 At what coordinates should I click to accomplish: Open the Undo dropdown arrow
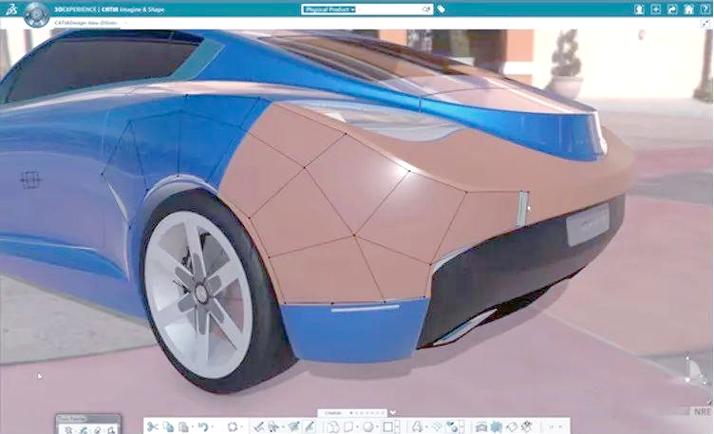point(212,427)
